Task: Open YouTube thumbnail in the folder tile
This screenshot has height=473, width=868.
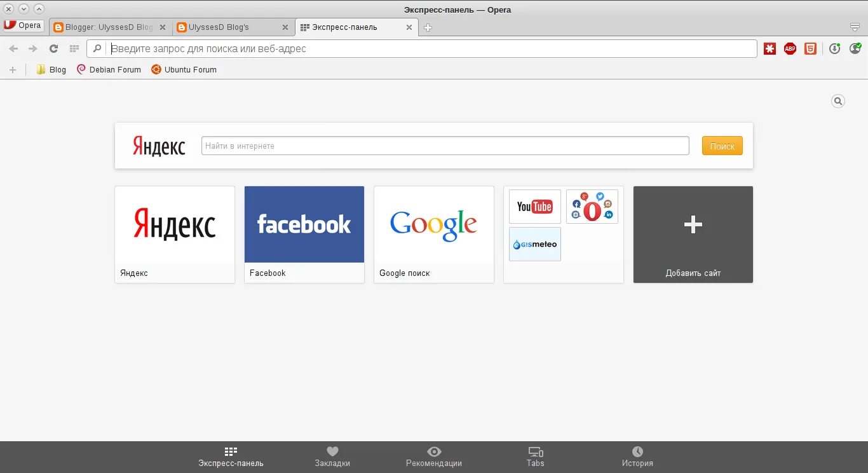Action: 535,206
